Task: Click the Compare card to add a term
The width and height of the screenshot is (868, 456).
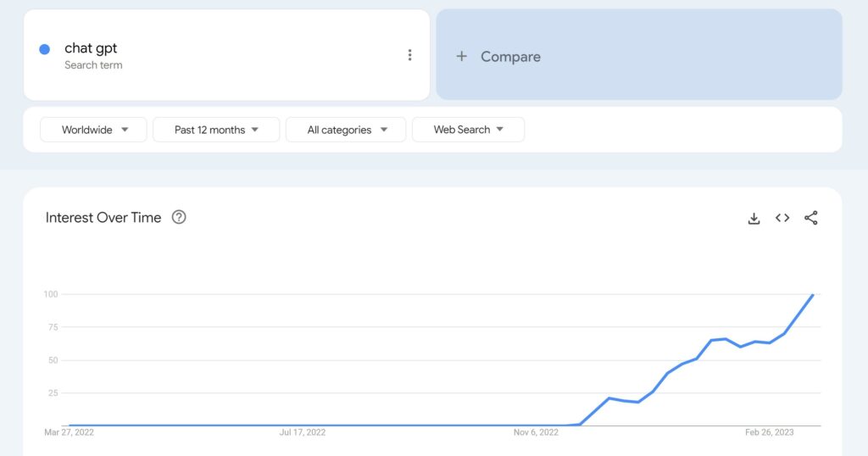Action: pos(639,54)
